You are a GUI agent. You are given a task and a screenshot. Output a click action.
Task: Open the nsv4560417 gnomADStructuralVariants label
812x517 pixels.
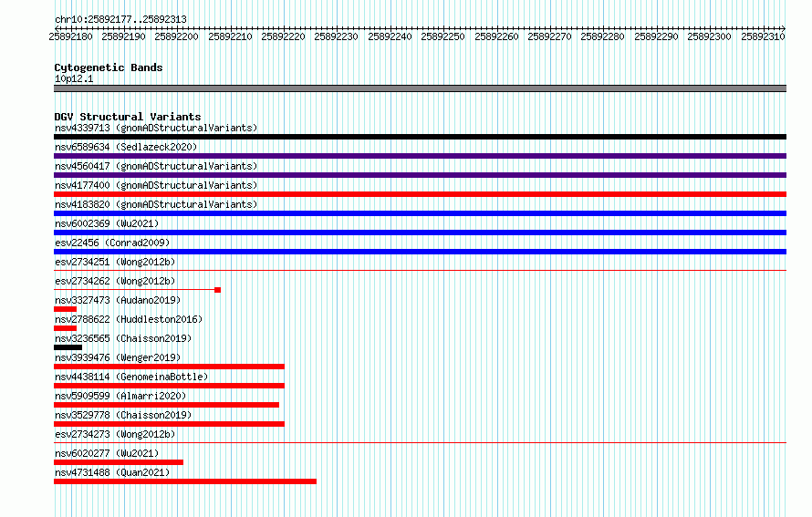pos(156,166)
